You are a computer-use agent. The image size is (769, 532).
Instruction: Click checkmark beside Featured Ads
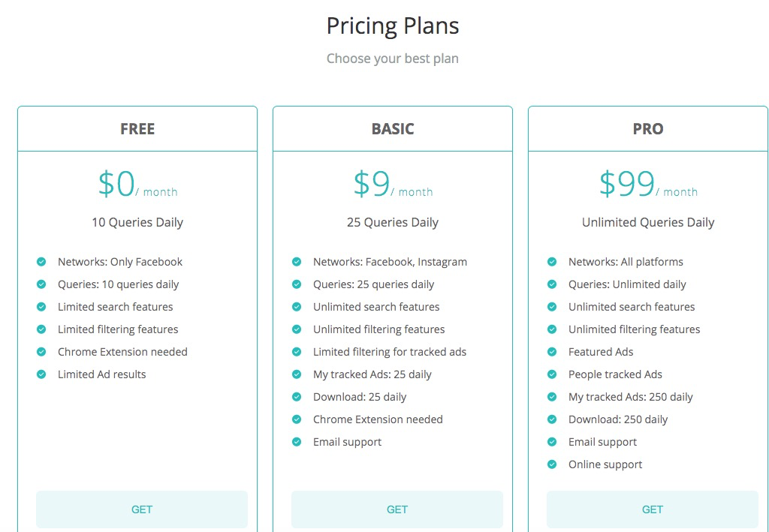click(552, 352)
